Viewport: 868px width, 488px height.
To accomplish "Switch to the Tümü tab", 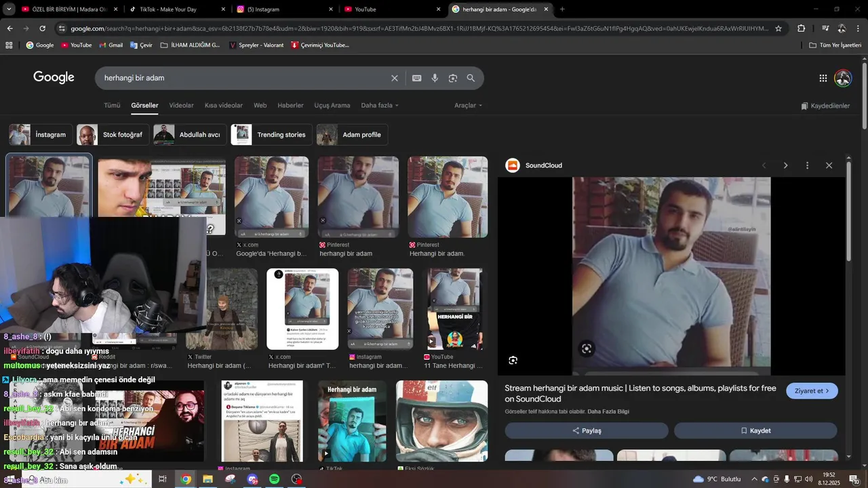I will (x=112, y=106).
